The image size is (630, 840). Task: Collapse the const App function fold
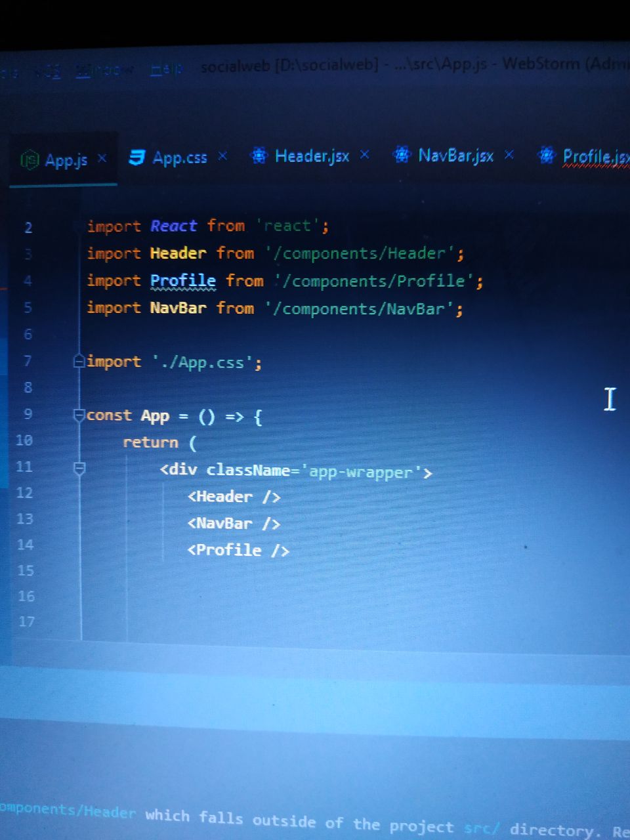(x=79, y=415)
